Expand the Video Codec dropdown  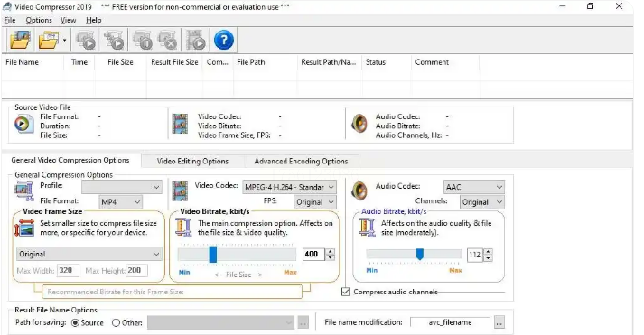[290, 187]
